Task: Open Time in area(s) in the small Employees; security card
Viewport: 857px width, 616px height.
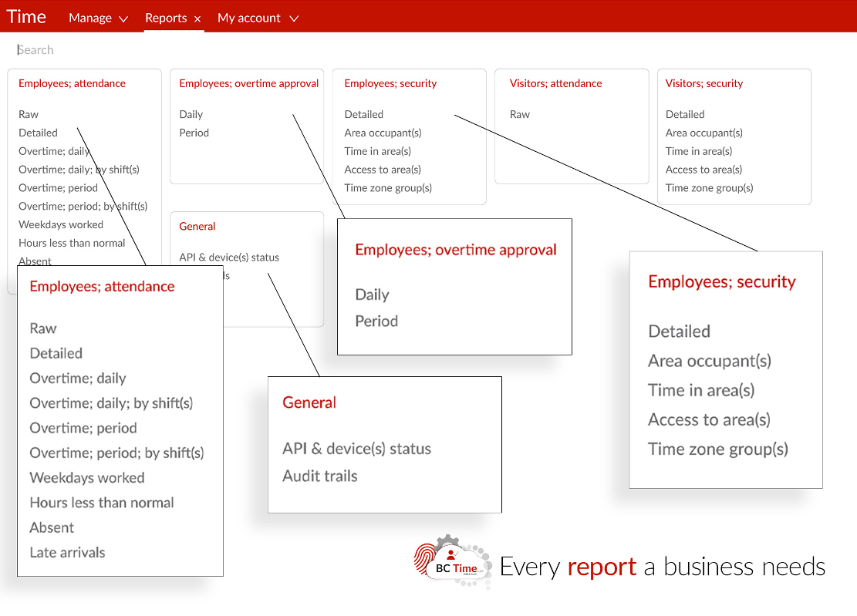Action: pos(377,151)
